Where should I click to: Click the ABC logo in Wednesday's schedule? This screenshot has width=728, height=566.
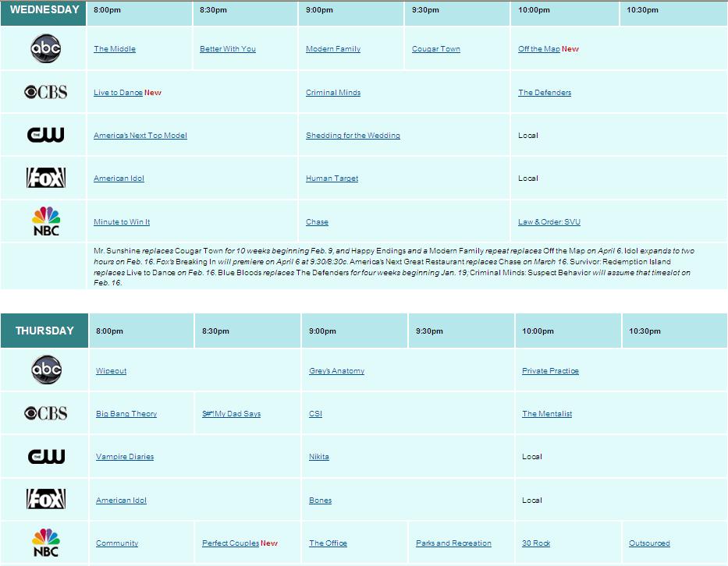45,48
